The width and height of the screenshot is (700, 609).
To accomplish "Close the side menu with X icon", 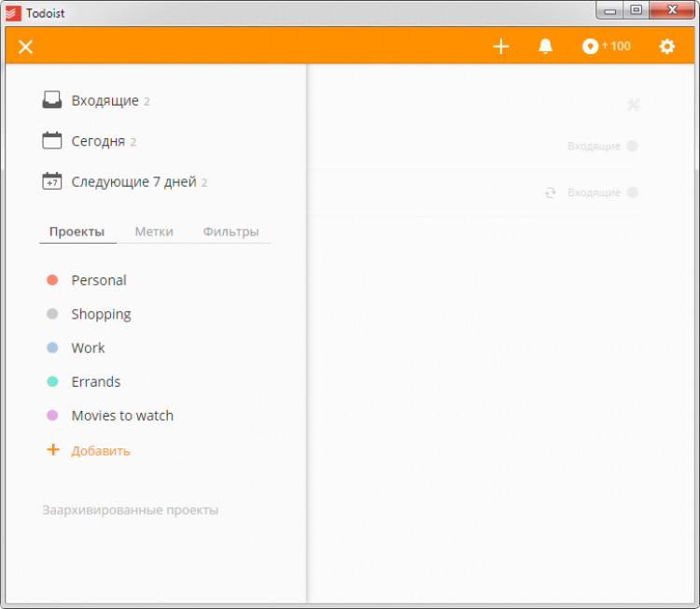I will 25,47.
